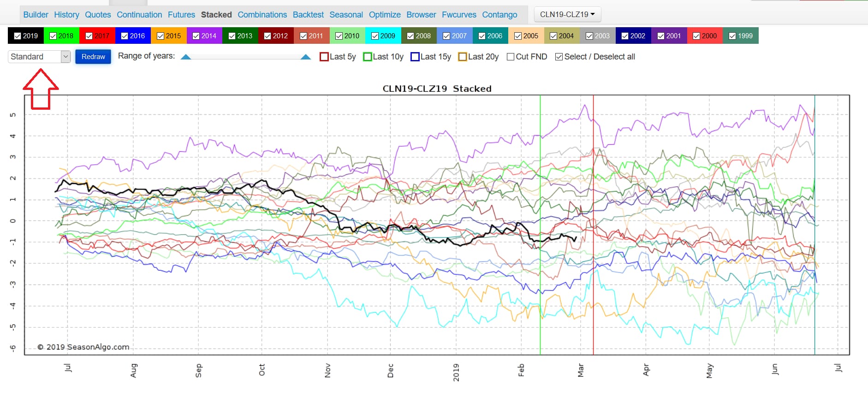Toggle the 2002 year checkbox
Screen dimensions: 868x403
tap(625, 36)
